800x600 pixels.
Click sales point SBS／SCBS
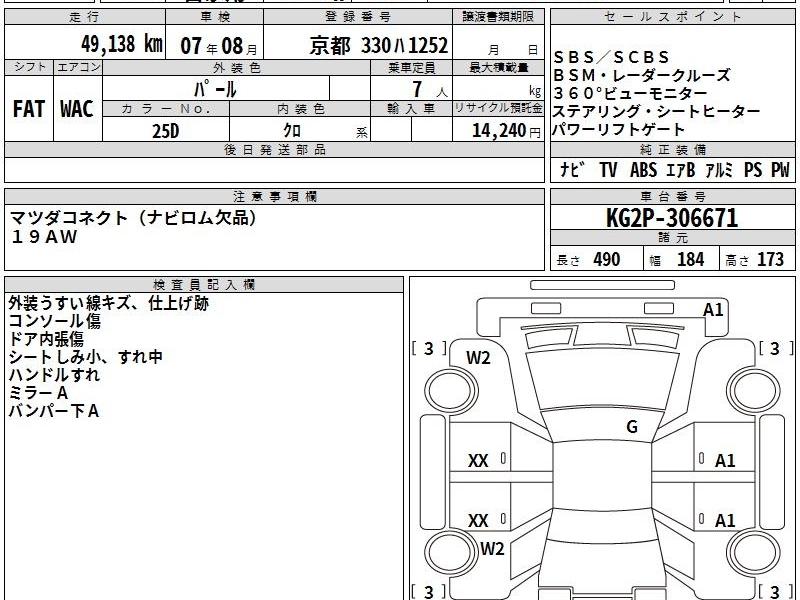click(x=611, y=57)
